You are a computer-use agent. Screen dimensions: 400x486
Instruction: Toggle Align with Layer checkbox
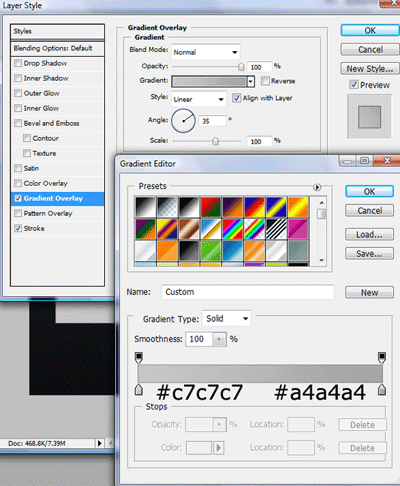pos(236,98)
